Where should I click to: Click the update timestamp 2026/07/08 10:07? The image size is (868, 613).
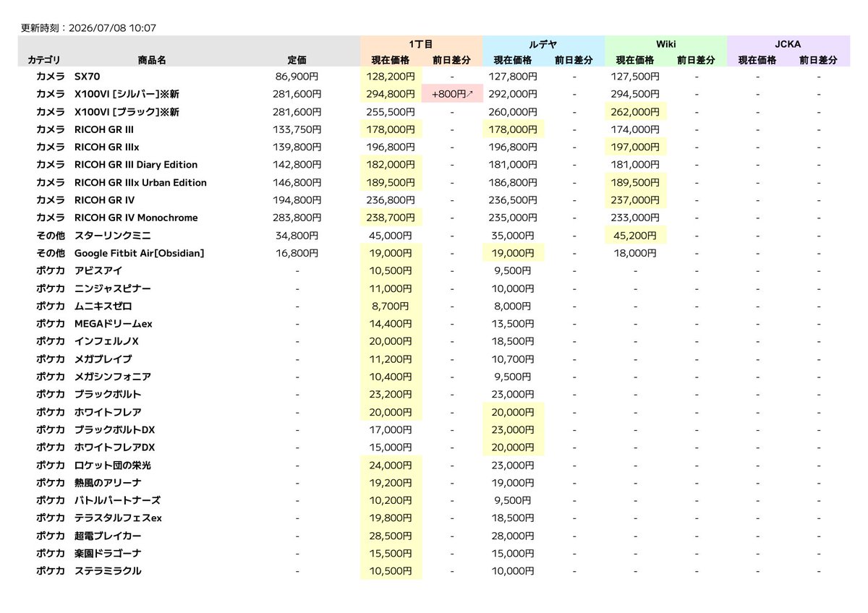(x=111, y=28)
